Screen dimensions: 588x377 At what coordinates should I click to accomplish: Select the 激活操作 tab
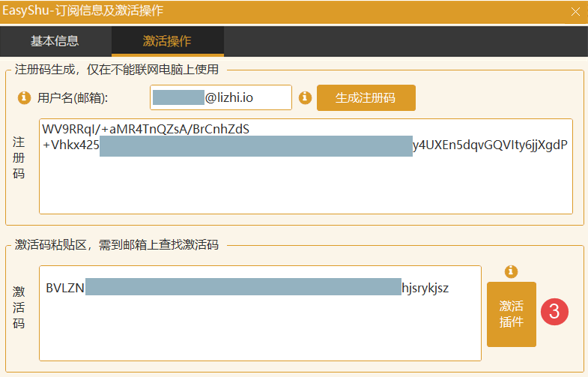(x=167, y=41)
